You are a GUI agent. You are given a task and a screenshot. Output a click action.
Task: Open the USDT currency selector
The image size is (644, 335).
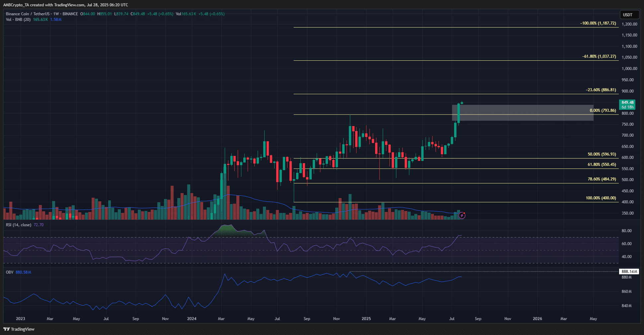pyautogui.click(x=629, y=15)
